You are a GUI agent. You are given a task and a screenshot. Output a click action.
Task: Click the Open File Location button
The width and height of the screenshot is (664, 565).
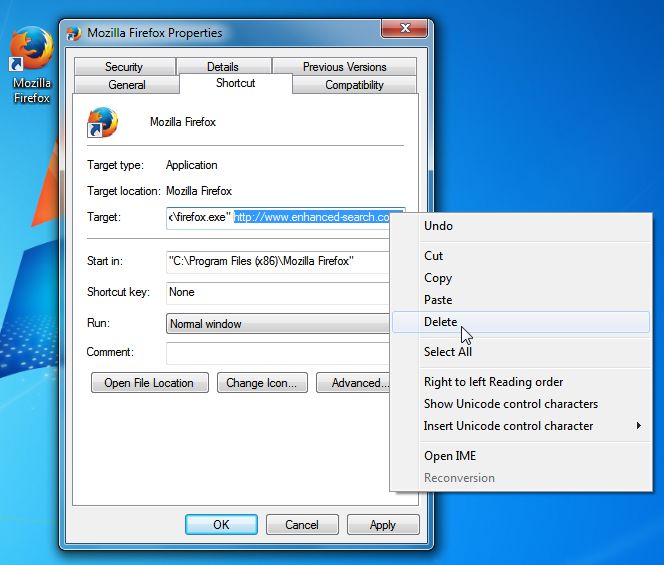tap(149, 383)
